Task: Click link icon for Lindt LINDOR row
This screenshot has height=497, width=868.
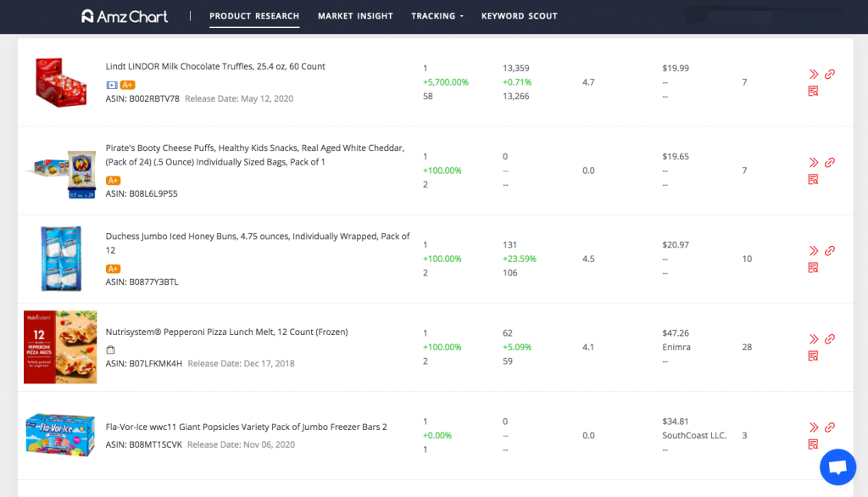Action: (829, 75)
